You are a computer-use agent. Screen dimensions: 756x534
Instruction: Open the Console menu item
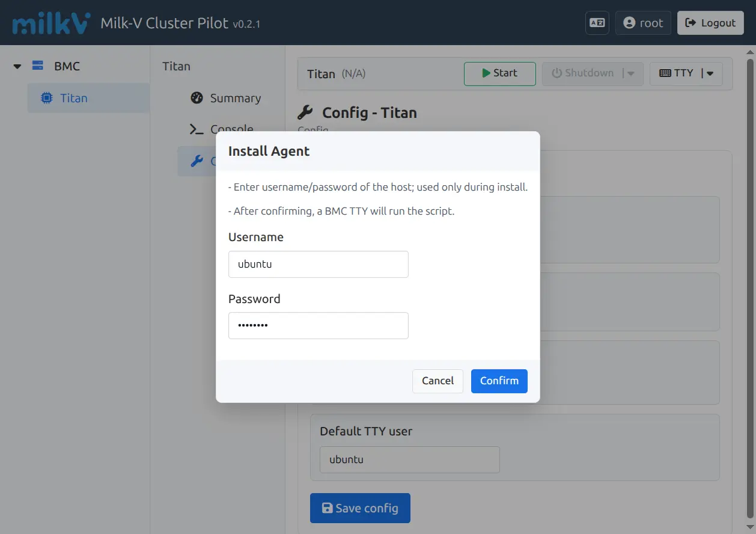tap(231, 129)
